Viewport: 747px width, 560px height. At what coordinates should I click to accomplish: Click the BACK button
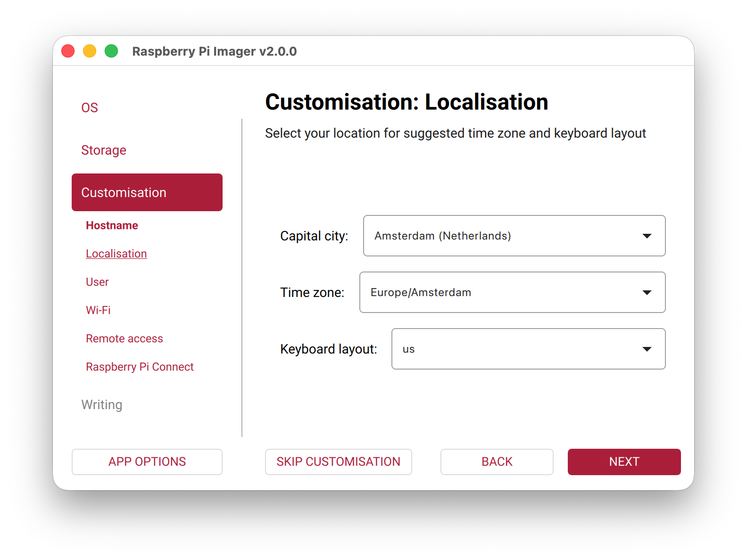pyautogui.click(x=497, y=461)
